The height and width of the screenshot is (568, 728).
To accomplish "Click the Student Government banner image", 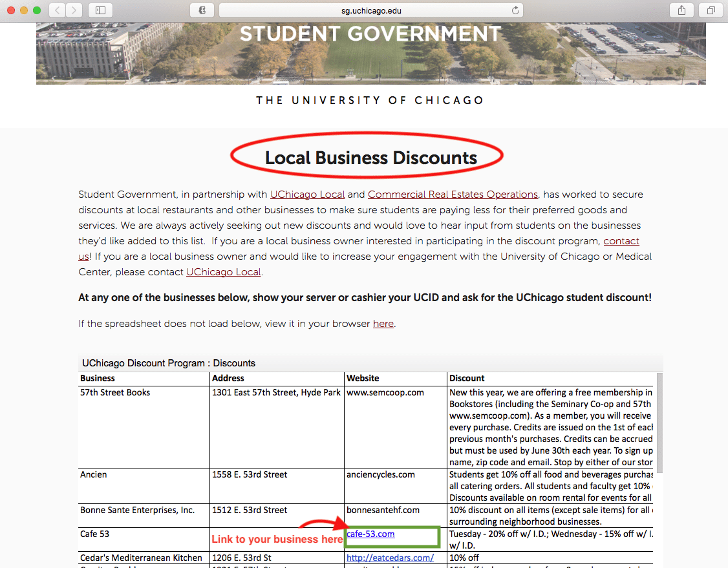I will pos(370,52).
